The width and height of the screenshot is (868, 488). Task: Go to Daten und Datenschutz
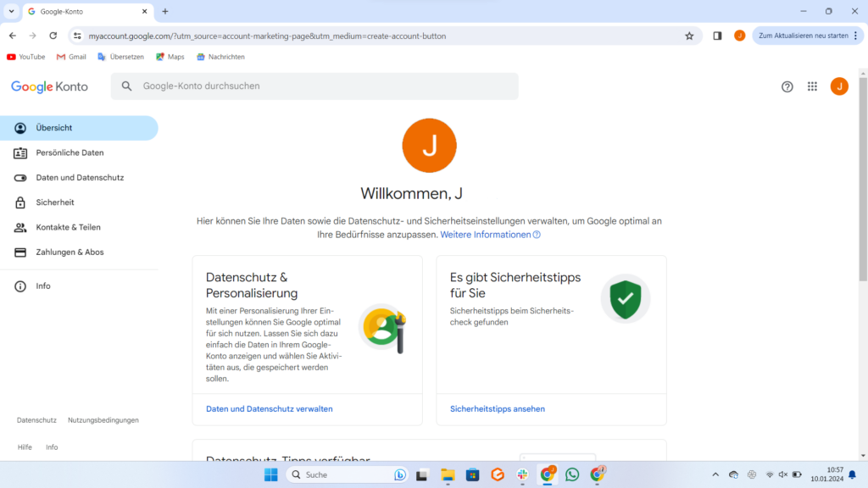[x=80, y=178]
